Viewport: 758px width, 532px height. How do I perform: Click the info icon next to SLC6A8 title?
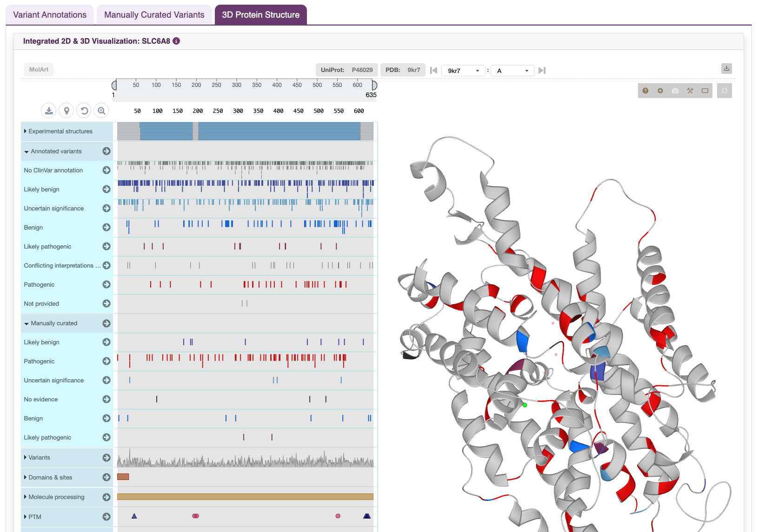pyautogui.click(x=176, y=41)
